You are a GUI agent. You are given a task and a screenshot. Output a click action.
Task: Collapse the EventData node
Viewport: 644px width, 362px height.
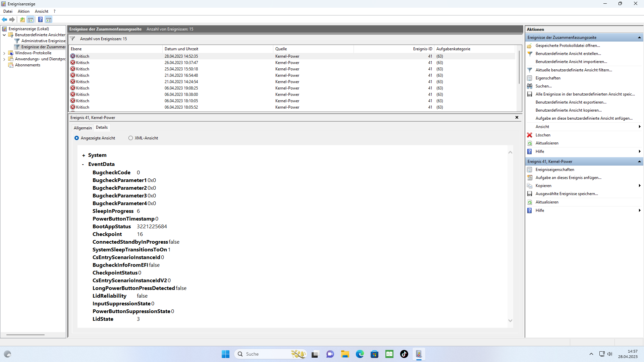tap(83, 165)
